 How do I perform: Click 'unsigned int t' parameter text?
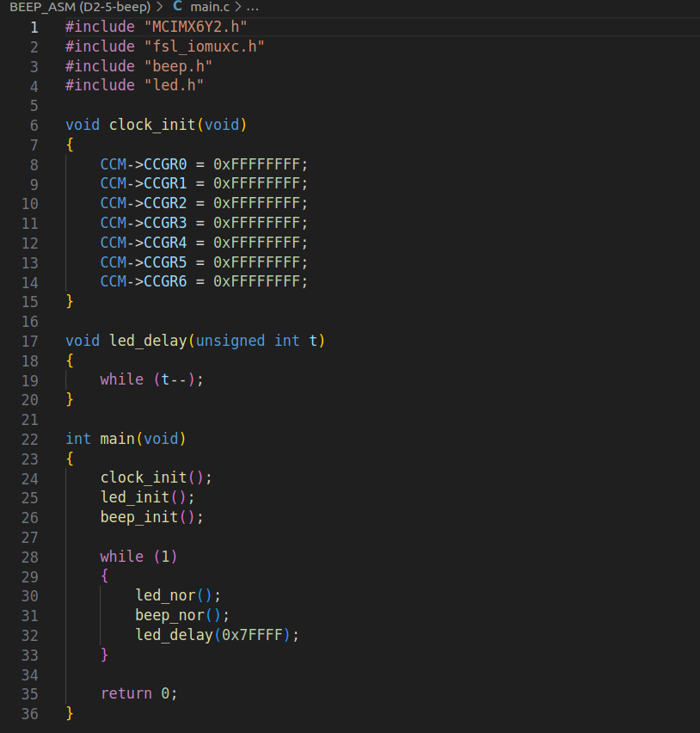[x=256, y=341]
